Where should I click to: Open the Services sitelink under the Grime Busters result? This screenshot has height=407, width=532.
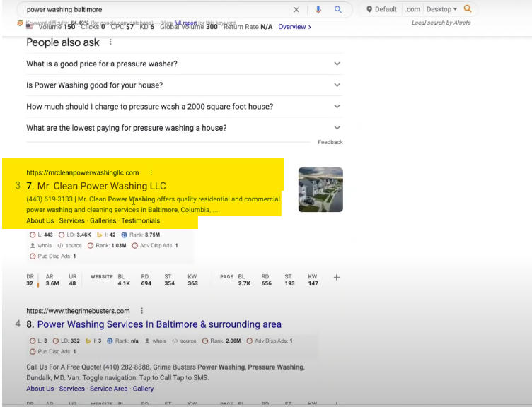click(72, 389)
